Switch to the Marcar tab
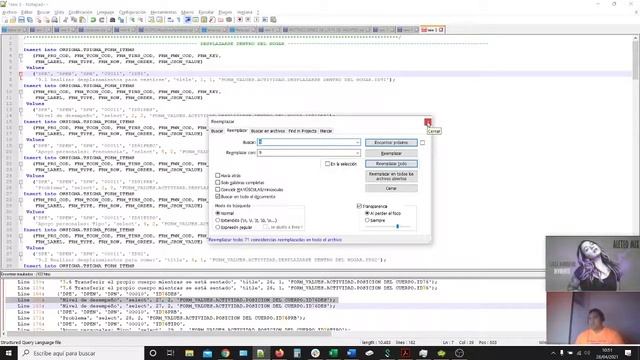 click(326, 131)
